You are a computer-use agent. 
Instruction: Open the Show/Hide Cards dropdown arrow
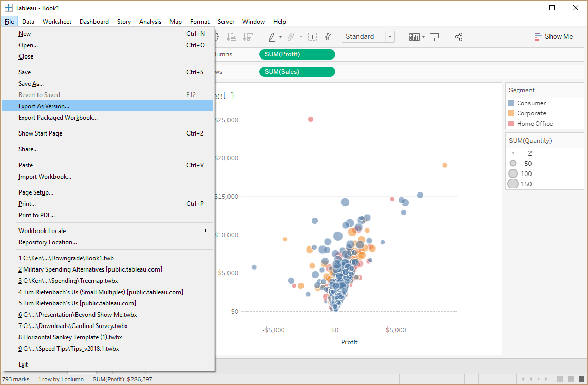(423, 37)
